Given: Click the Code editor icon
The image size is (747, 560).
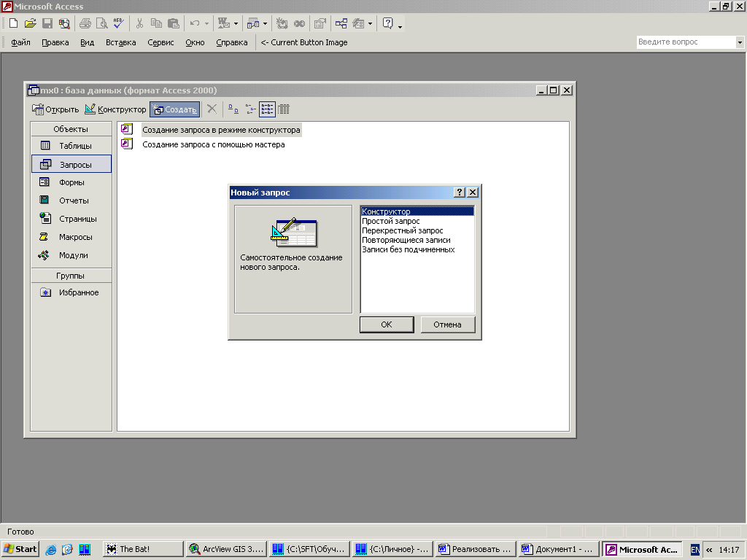Looking at the screenshot, I should click(282, 23).
